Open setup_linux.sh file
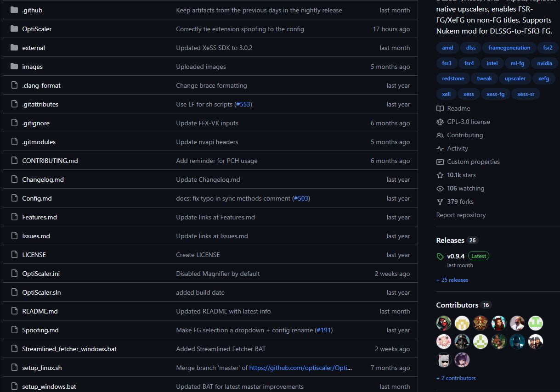Image resolution: width=560 pixels, height=392 pixels. (42, 368)
